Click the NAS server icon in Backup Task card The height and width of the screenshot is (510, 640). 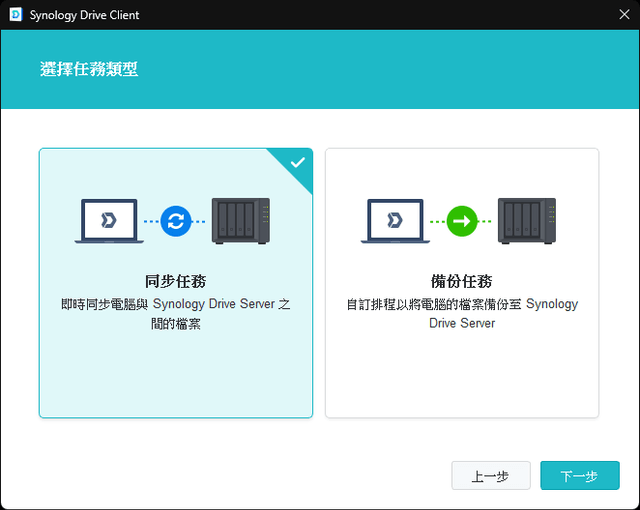(x=527, y=221)
